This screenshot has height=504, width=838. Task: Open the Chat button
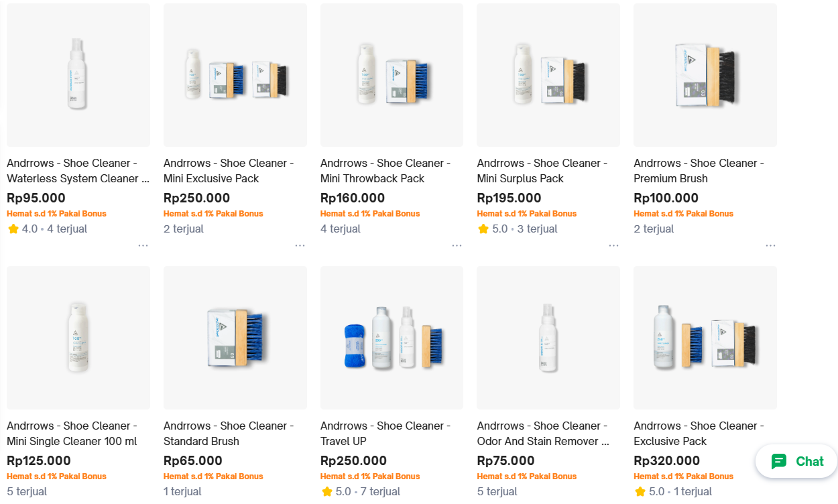point(796,461)
